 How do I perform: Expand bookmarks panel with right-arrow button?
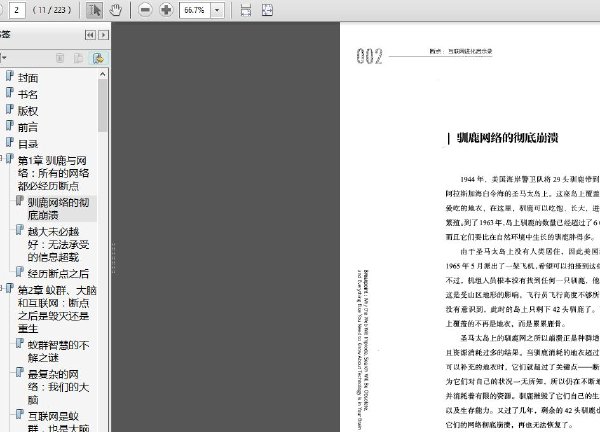(103, 35)
